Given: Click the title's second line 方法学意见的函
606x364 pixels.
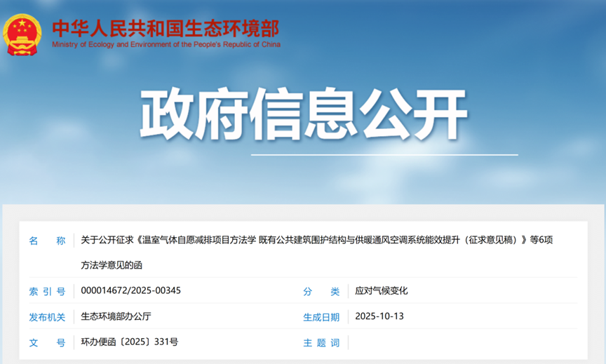Looking at the screenshot, I should (116, 265).
